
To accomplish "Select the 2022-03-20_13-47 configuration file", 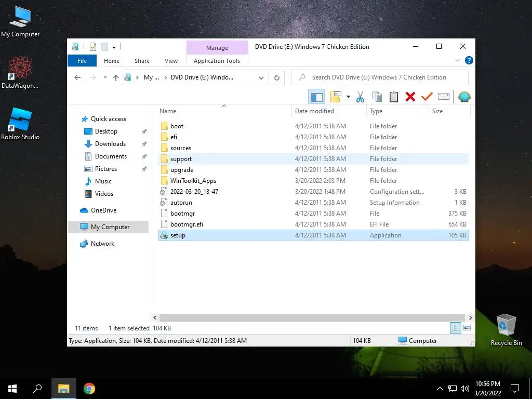I will click(x=313, y=192).
